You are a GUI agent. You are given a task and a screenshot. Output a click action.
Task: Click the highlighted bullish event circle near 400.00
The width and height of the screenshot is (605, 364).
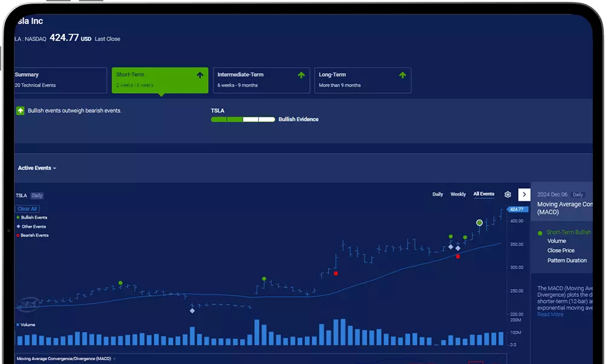[x=479, y=223]
